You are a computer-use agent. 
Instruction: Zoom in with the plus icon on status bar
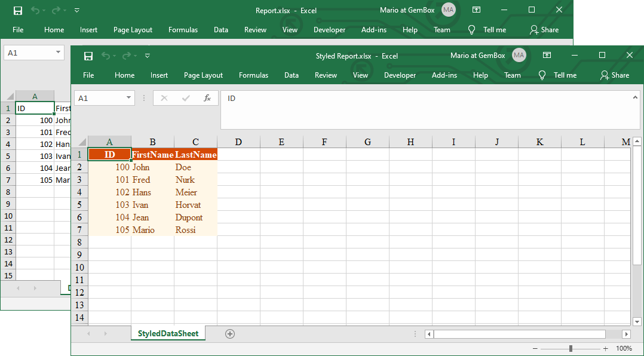click(605, 348)
